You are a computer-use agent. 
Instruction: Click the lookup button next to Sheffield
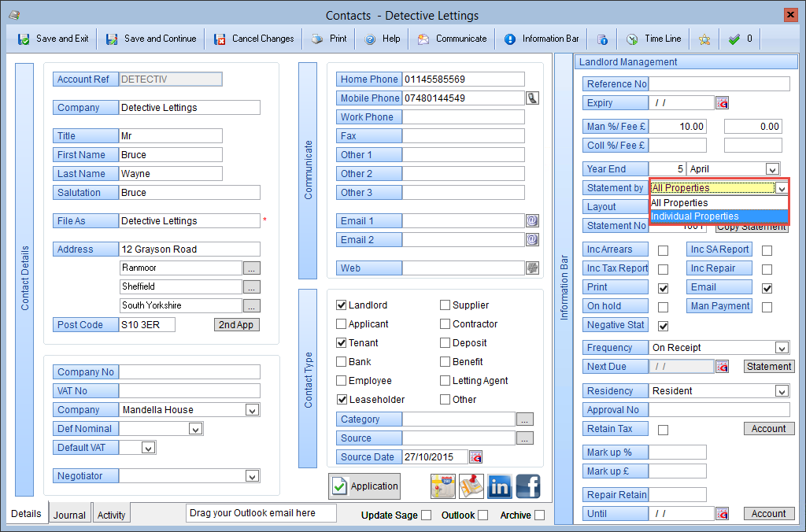251,286
